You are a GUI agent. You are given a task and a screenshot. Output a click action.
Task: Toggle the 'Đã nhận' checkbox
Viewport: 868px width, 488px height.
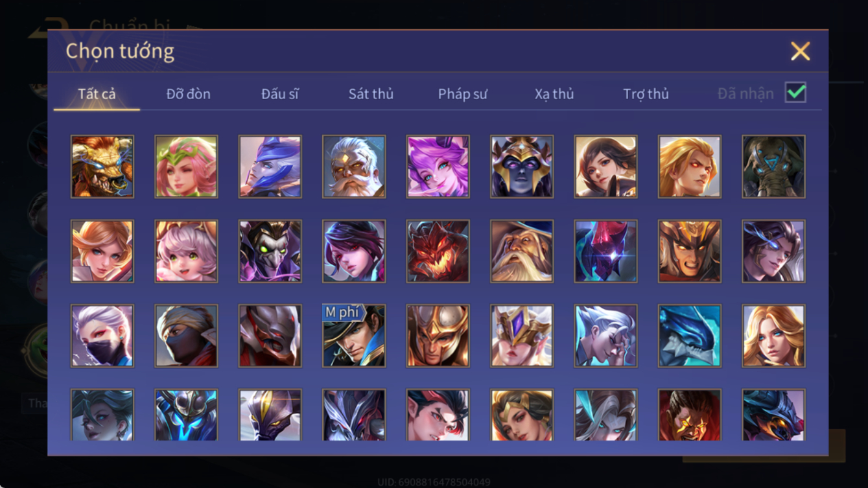pyautogui.click(x=795, y=93)
